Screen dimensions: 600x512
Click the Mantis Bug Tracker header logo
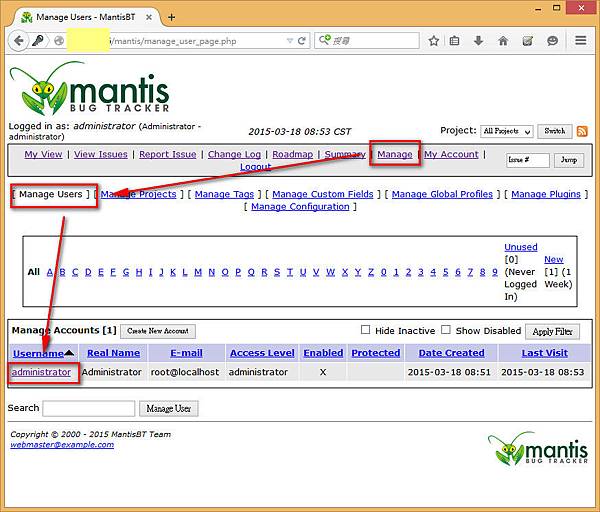(x=90, y=89)
